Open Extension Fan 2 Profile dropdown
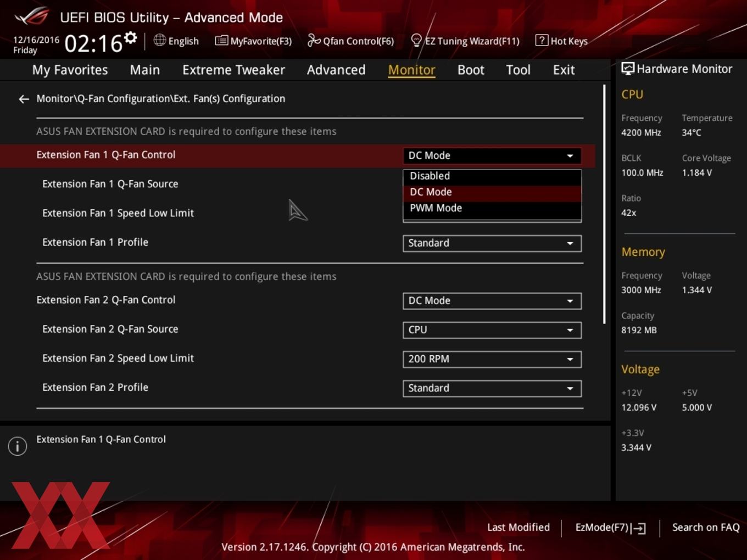 [x=492, y=388]
